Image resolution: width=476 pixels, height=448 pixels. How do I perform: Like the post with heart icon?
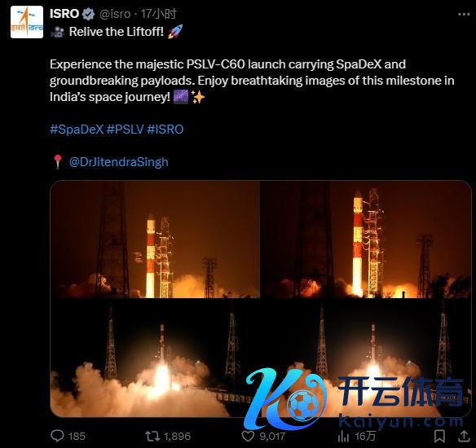click(x=248, y=436)
